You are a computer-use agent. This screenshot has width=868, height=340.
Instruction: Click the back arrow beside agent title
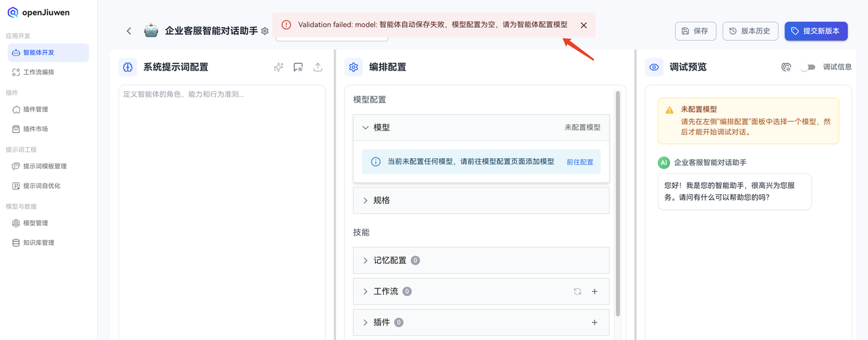point(129,31)
